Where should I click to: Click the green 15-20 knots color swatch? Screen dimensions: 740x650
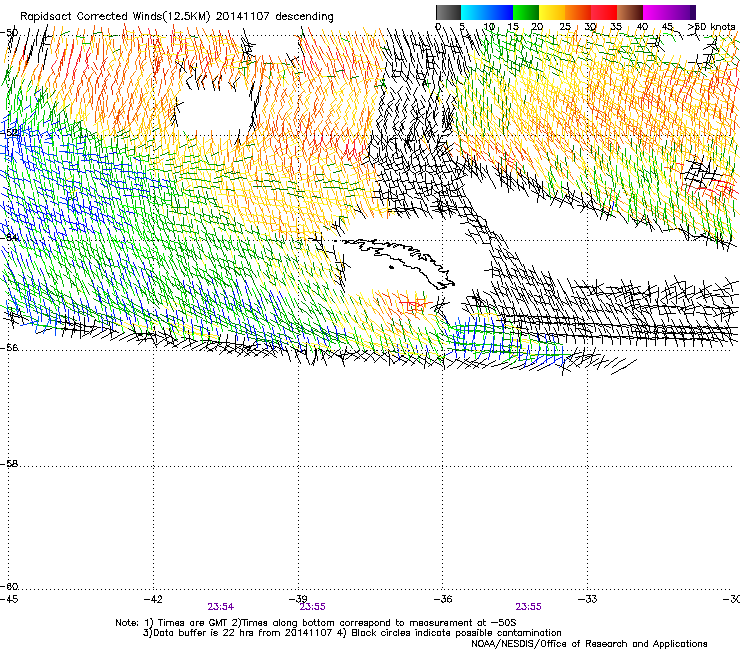(526, 12)
